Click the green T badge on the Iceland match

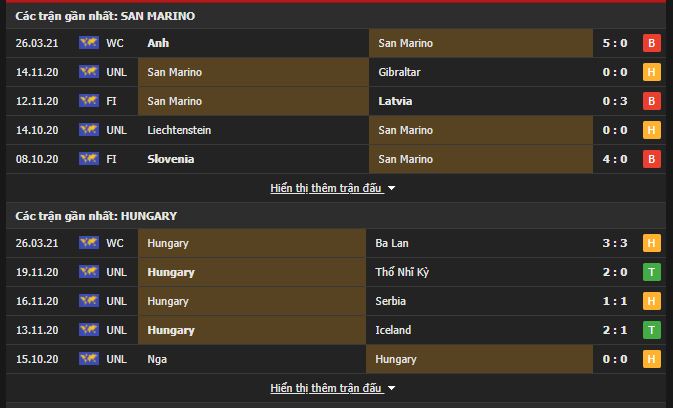[x=652, y=330]
